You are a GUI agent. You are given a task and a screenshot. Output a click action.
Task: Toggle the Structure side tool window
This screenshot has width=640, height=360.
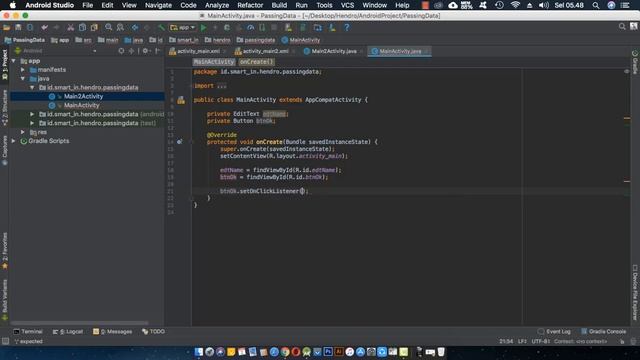click(4, 107)
